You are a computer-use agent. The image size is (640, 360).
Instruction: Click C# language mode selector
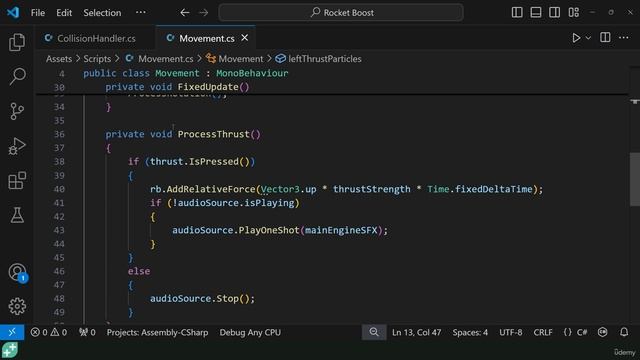[582, 332]
